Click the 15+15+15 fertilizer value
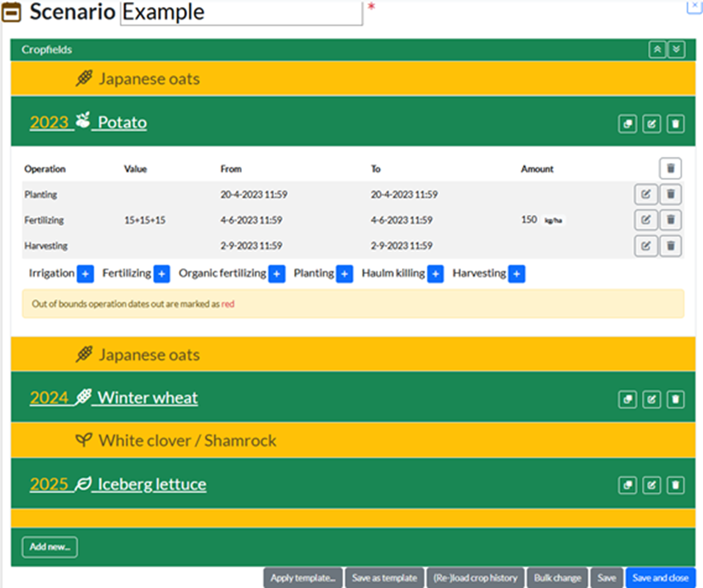Image resolution: width=703 pixels, height=588 pixels. click(x=145, y=220)
